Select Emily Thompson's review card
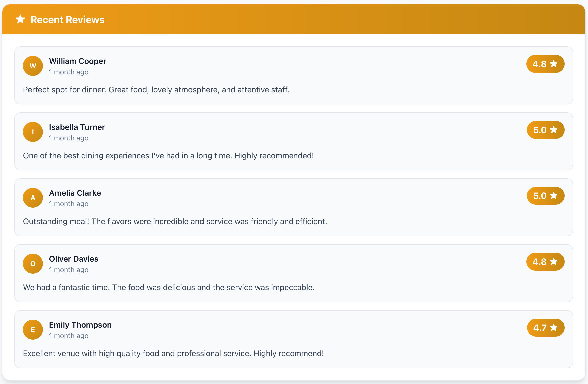 [294, 339]
